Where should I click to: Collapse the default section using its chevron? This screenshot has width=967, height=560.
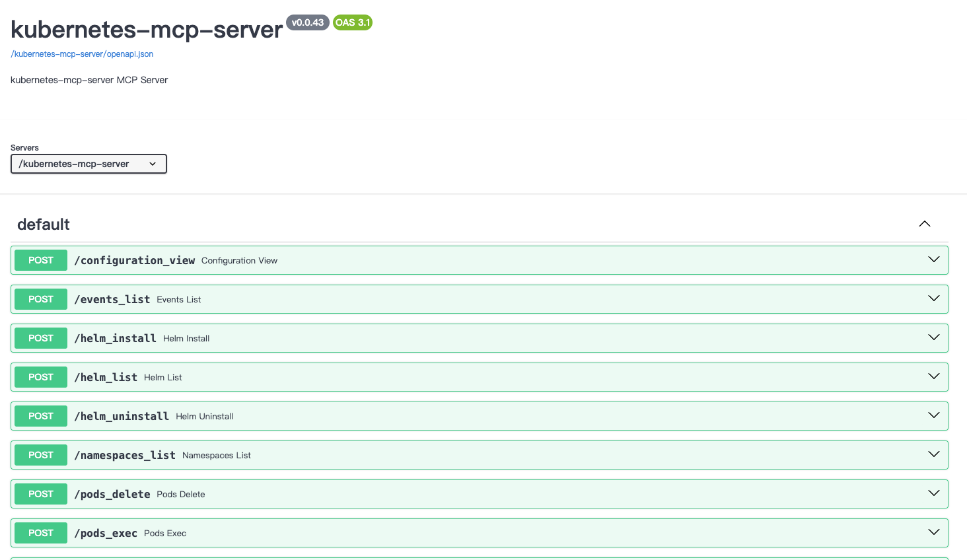924,224
